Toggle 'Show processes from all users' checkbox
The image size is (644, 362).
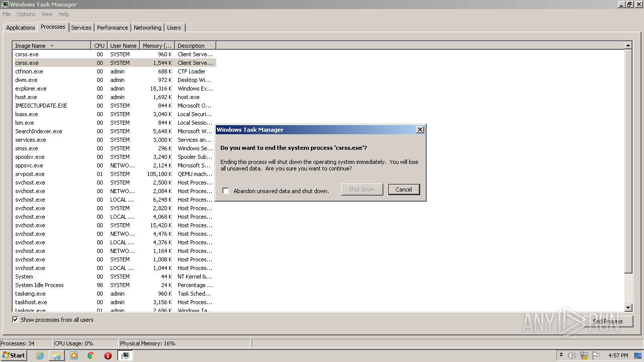[16, 320]
